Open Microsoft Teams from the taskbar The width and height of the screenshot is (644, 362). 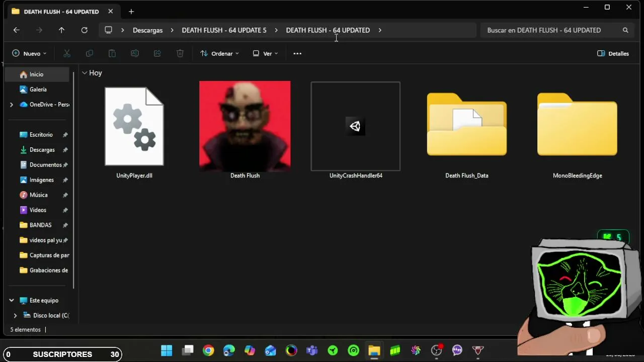click(x=312, y=350)
